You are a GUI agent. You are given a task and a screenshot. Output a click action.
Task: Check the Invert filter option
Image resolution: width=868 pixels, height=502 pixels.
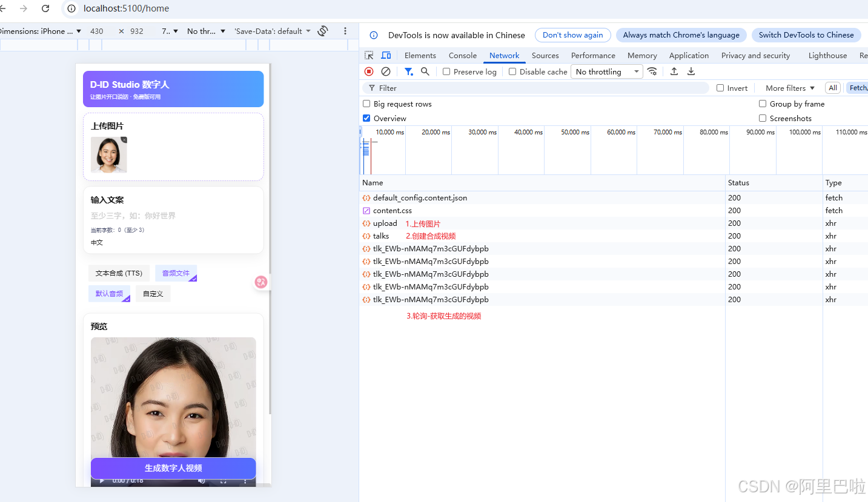coord(720,88)
